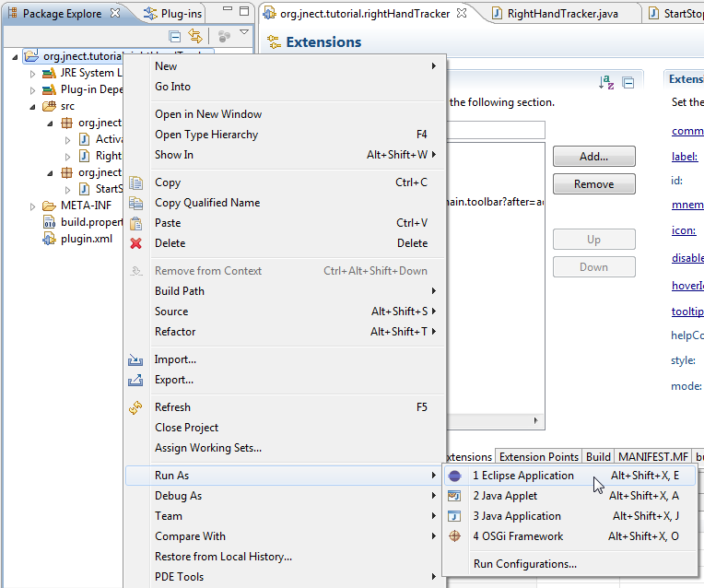Click the plugin.xml file icon

[49, 239]
